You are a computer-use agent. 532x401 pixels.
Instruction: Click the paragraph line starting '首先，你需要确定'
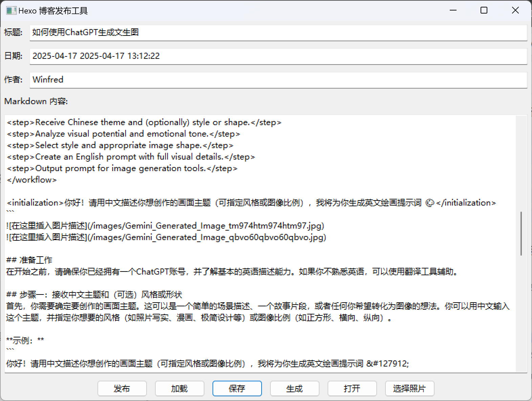tap(258, 306)
